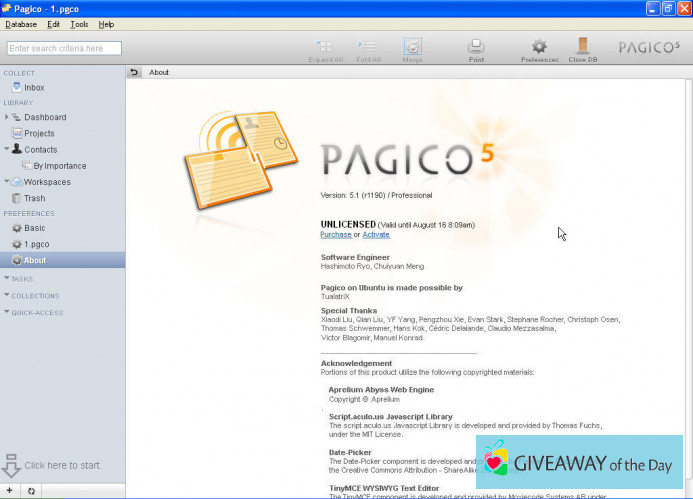
Task: Collapse the Contacts tree node
Action: click(6, 149)
